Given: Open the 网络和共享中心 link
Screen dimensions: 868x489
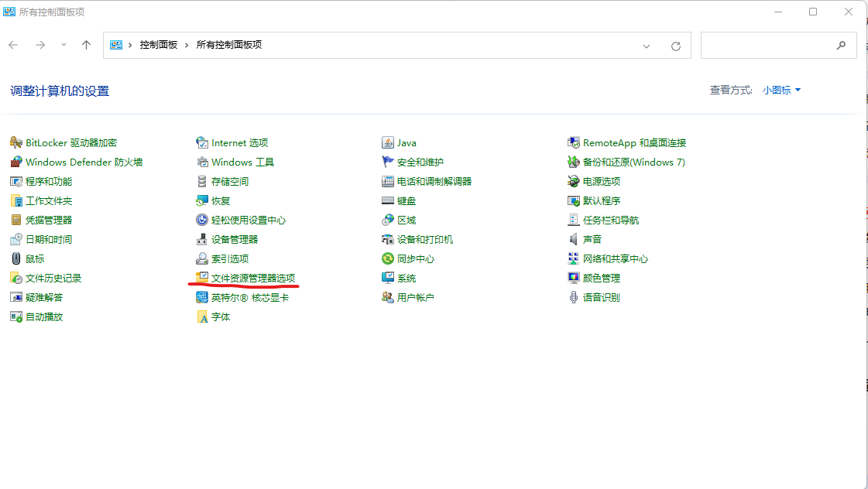Looking at the screenshot, I should point(615,258).
